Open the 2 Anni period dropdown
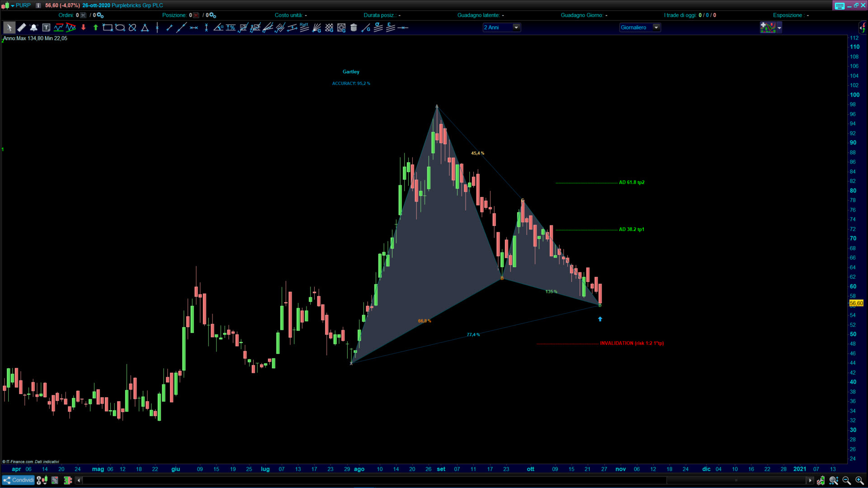 (x=516, y=28)
